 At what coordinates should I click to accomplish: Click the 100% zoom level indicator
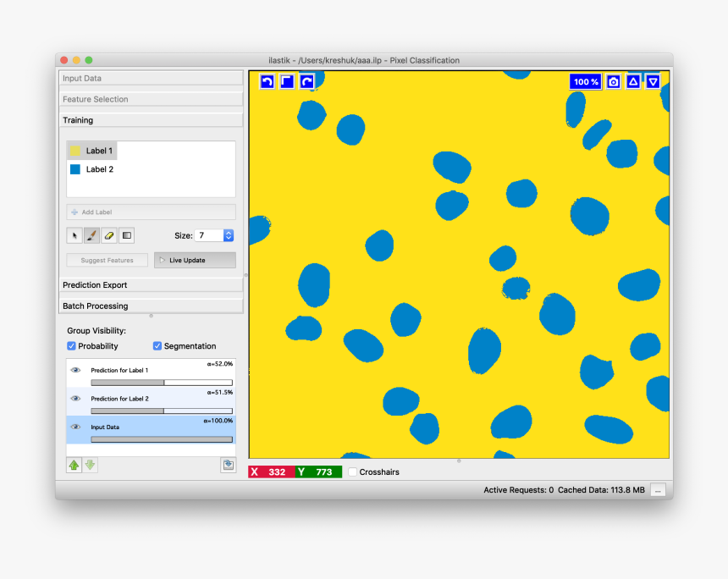pos(585,81)
